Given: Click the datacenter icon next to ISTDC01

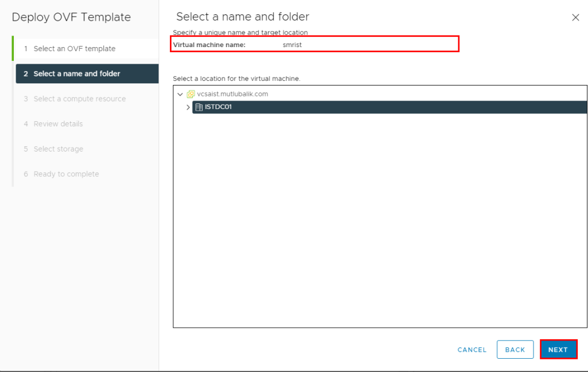Looking at the screenshot, I should point(199,107).
